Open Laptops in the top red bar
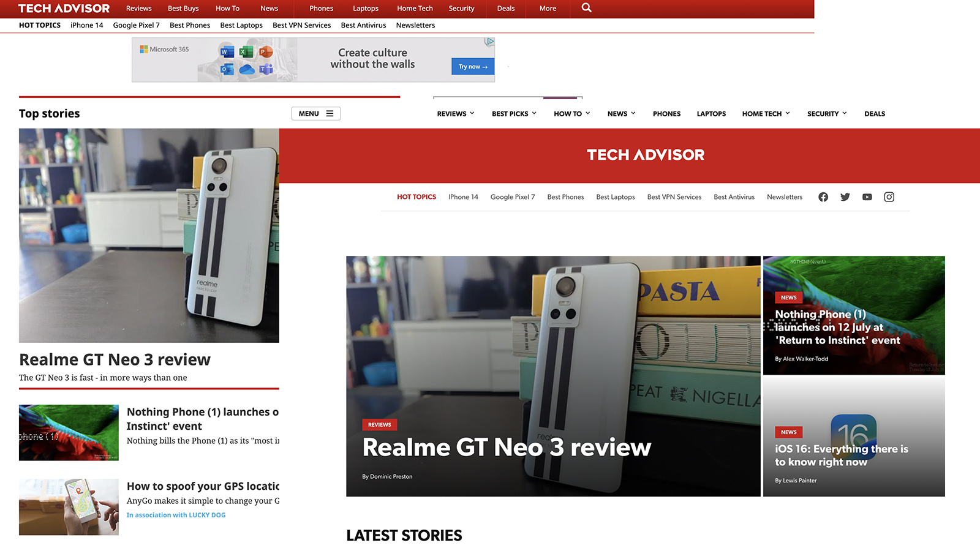 pos(366,9)
